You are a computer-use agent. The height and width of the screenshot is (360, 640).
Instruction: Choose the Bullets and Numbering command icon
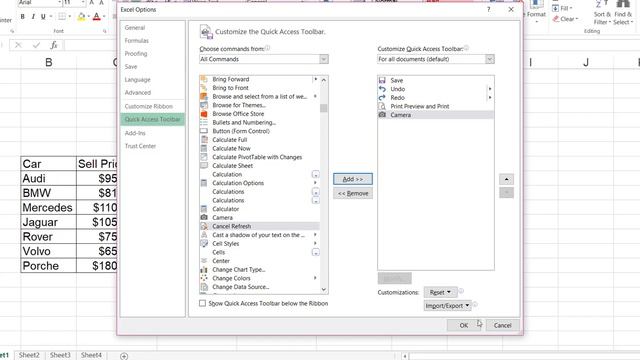[x=204, y=122]
